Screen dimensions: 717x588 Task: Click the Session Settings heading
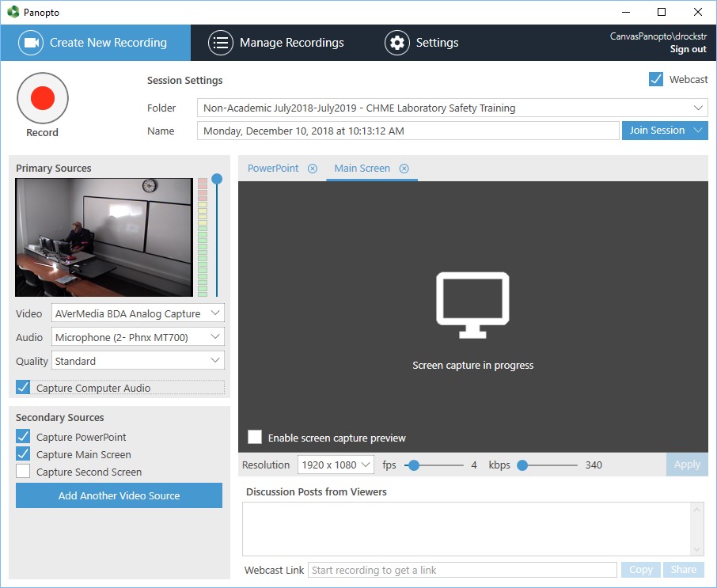(x=184, y=81)
